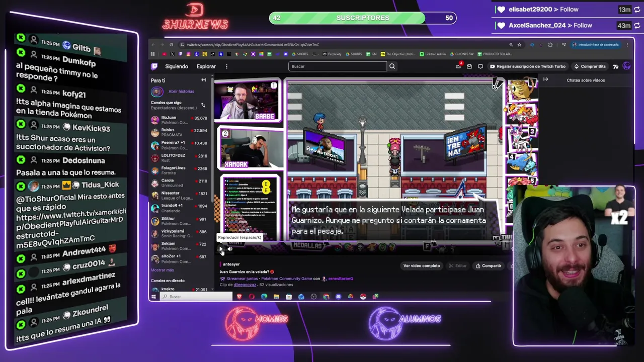644x362 pixels.
Task: Click the Streamear juntos link
Action: (243, 279)
